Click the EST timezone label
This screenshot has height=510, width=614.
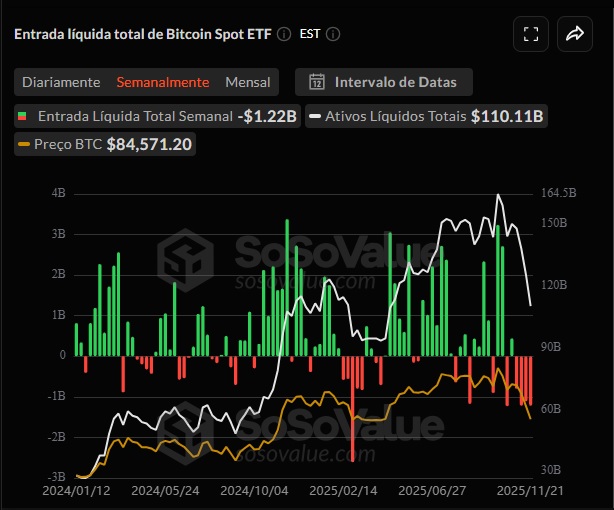point(310,34)
